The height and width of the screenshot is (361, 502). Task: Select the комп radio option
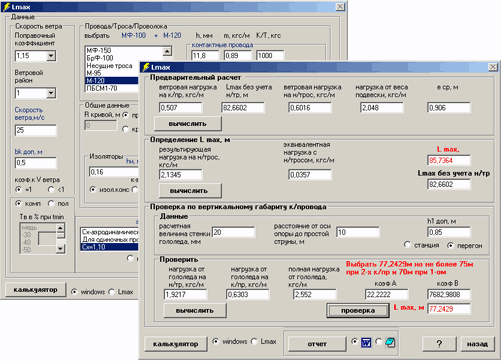(18, 203)
